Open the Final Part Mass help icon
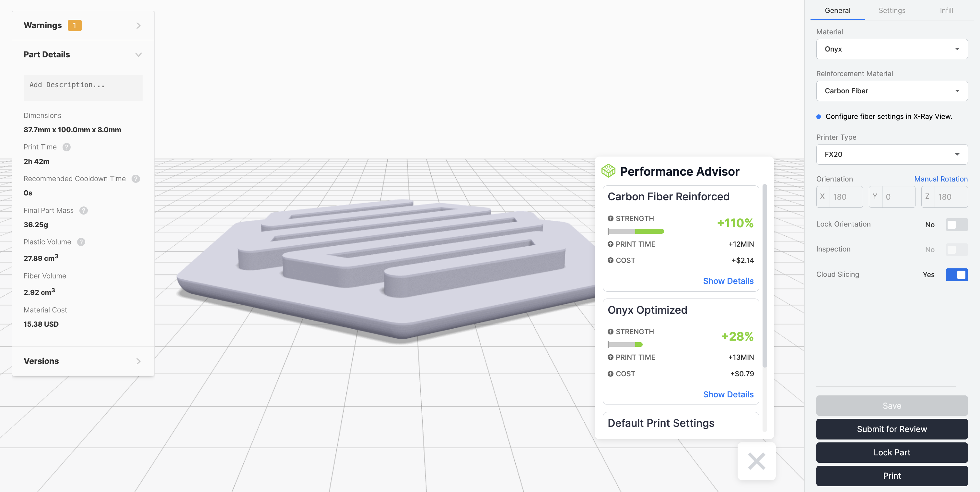This screenshot has width=980, height=492. pos(84,210)
